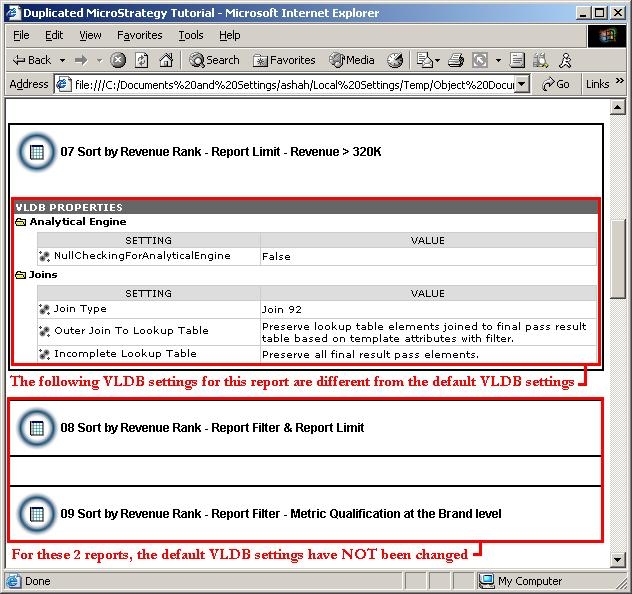Click the Messenger figure icon
This screenshot has height=594, width=632.
point(565,60)
